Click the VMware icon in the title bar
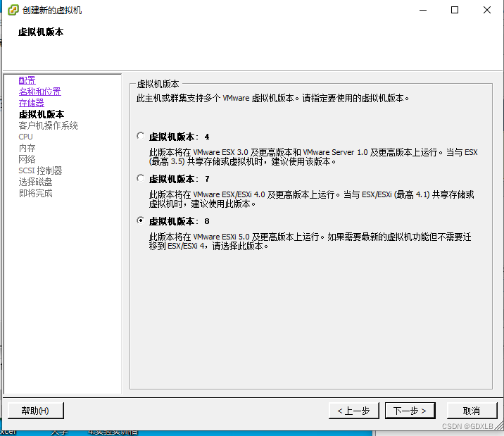504x436 pixels. tap(13, 10)
